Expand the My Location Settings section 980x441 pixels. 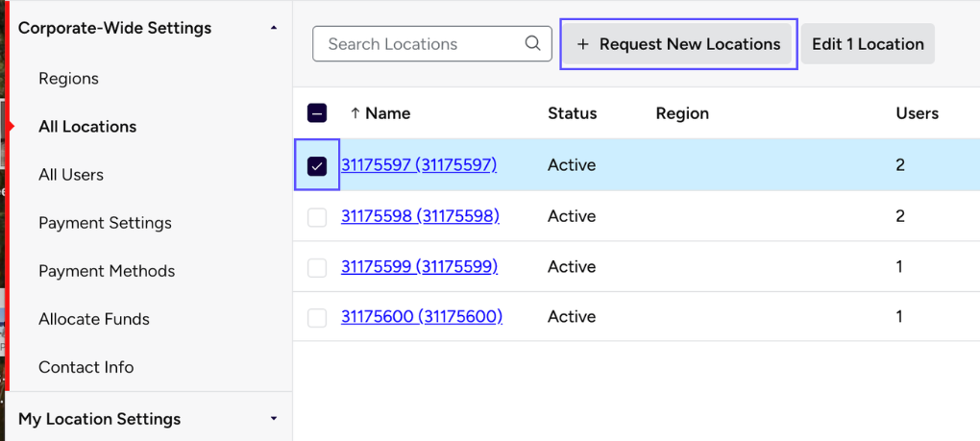pyautogui.click(x=273, y=419)
